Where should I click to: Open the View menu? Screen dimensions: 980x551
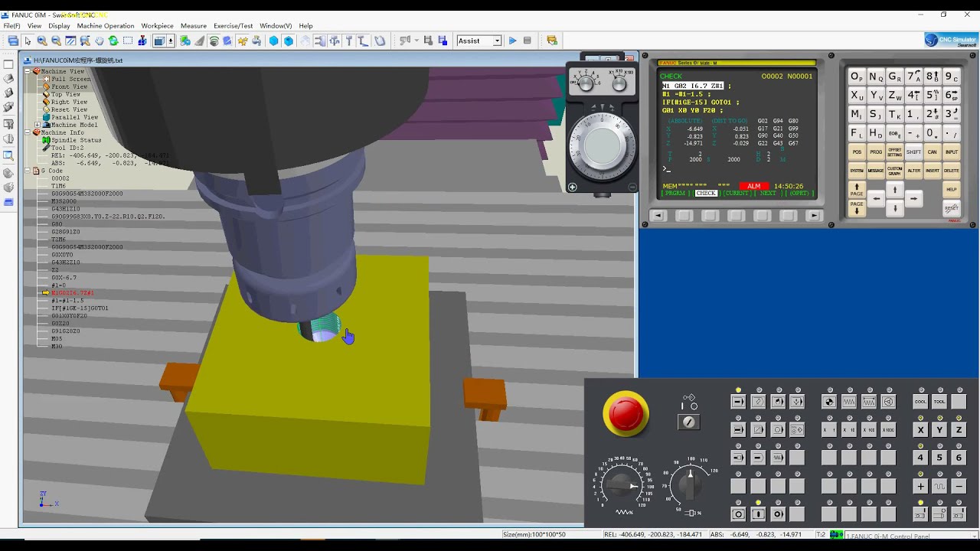[x=34, y=26]
